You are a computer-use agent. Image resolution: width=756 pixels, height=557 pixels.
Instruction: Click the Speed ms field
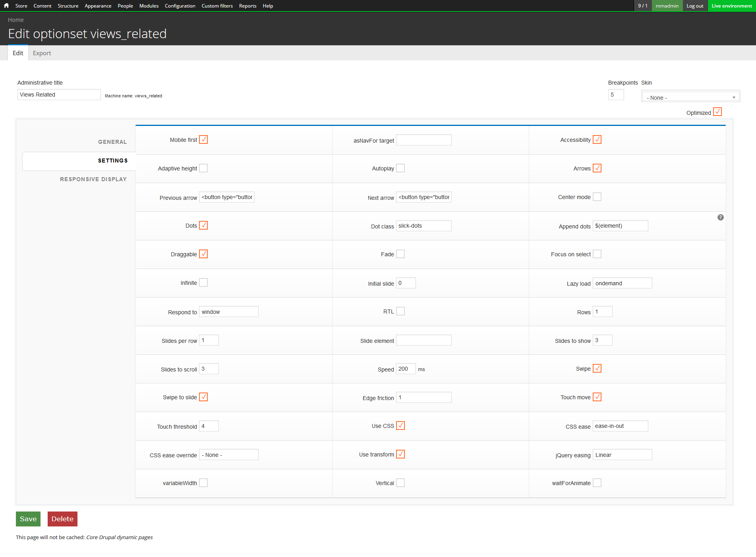point(406,369)
